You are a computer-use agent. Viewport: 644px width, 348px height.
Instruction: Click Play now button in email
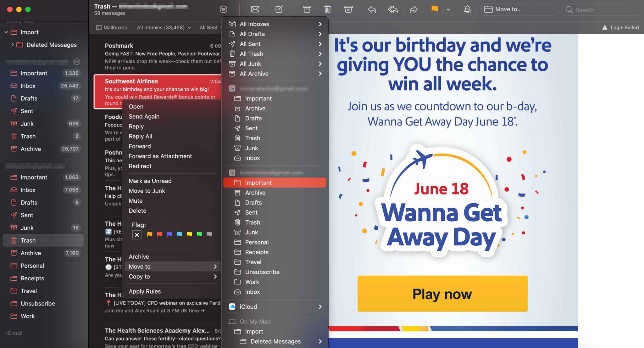(443, 294)
